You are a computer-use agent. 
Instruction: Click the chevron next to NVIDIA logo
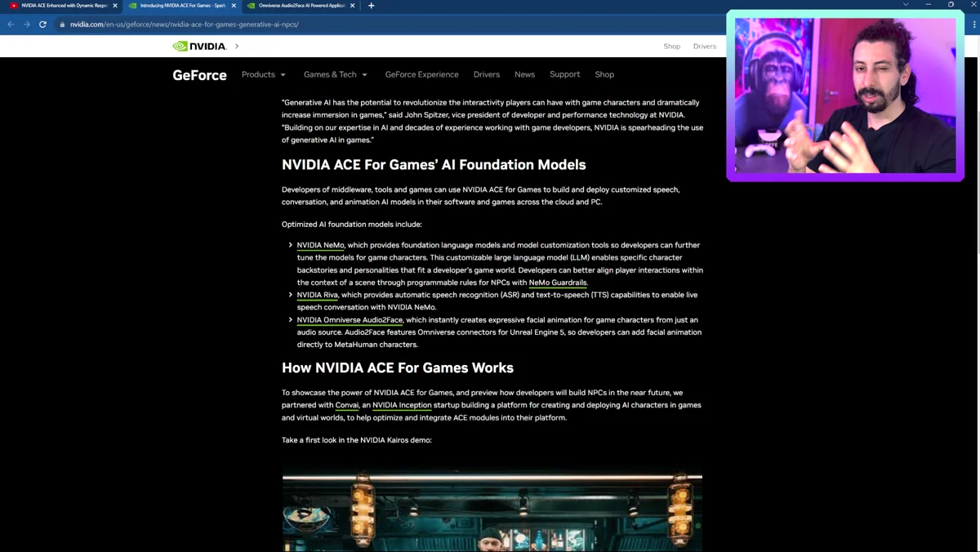coord(237,47)
